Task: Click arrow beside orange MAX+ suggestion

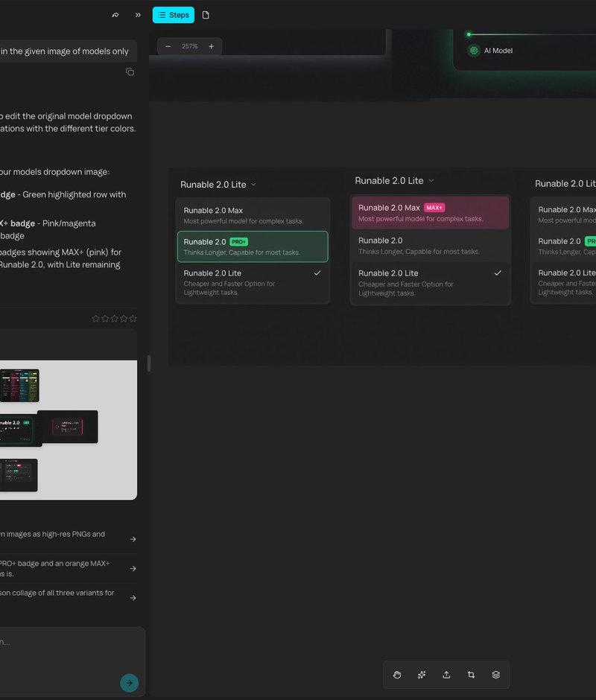Action: [x=133, y=568]
